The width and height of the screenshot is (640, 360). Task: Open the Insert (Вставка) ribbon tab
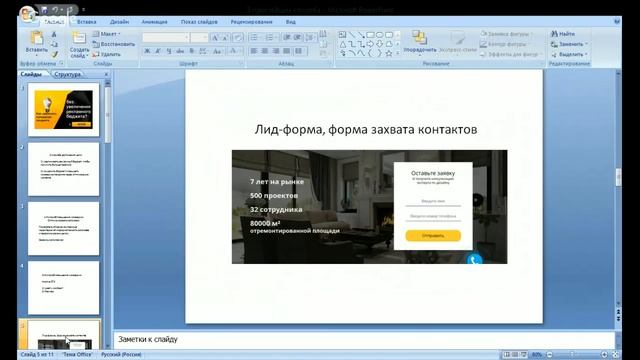click(87, 22)
